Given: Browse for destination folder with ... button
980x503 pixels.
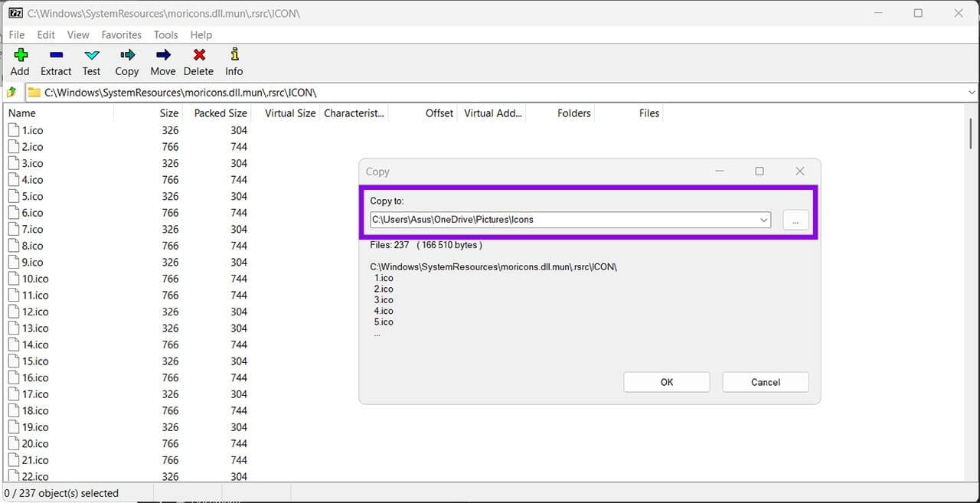Looking at the screenshot, I should point(795,220).
